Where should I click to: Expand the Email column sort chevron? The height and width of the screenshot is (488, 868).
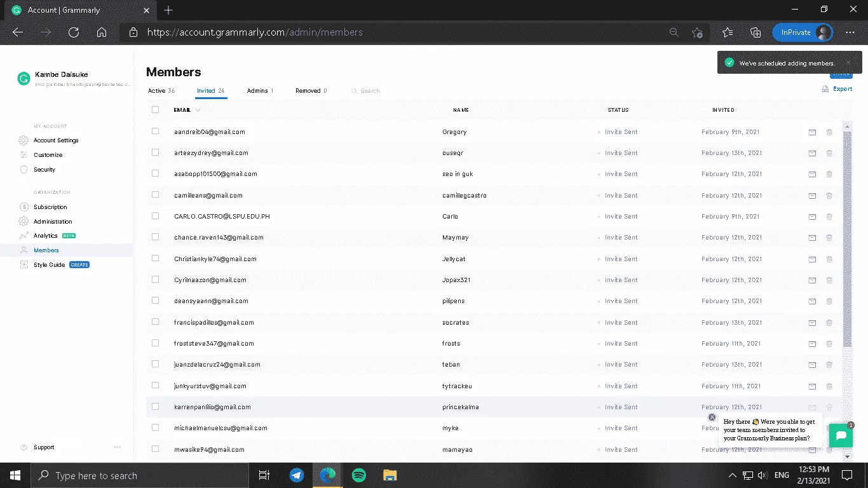[198, 110]
